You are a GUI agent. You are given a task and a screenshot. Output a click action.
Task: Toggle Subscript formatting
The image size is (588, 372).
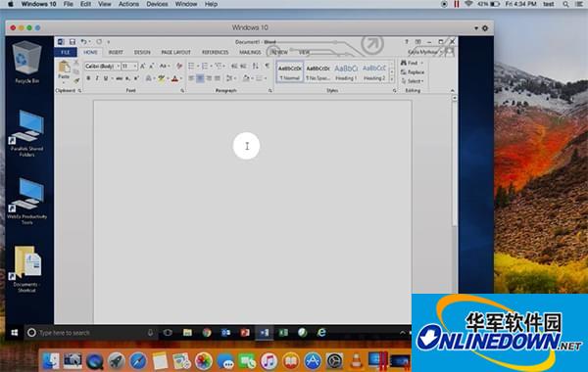click(x=127, y=78)
